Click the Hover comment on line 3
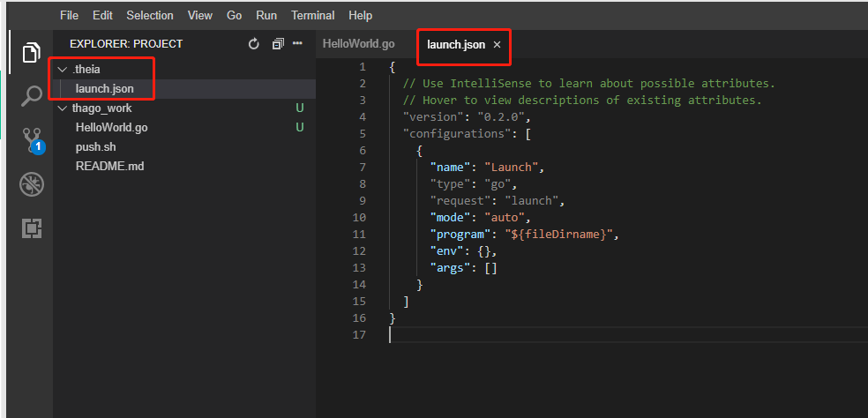Image resolution: width=868 pixels, height=418 pixels. (x=582, y=101)
